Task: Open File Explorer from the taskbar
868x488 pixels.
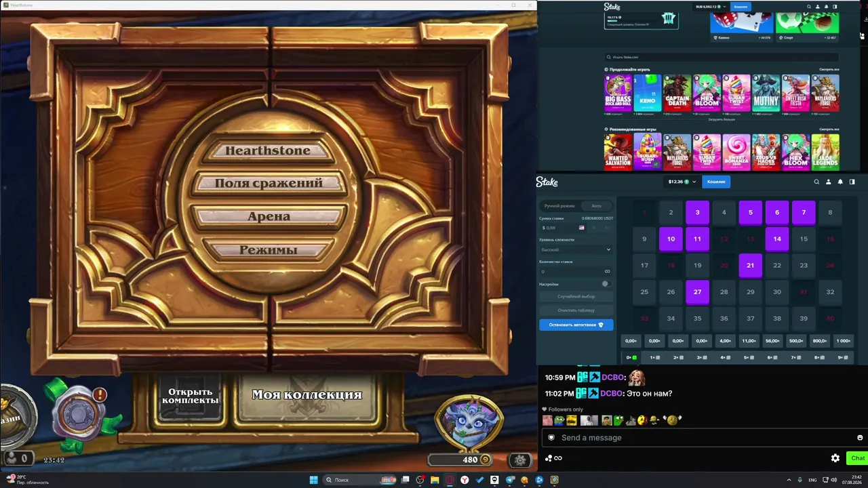Action: pyautogui.click(x=435, y=480)
